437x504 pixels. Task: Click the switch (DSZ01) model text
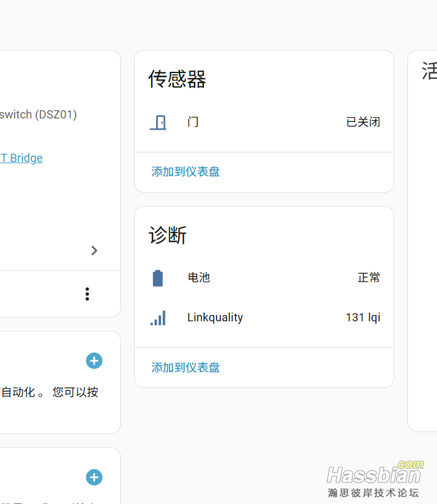[38, 115]
